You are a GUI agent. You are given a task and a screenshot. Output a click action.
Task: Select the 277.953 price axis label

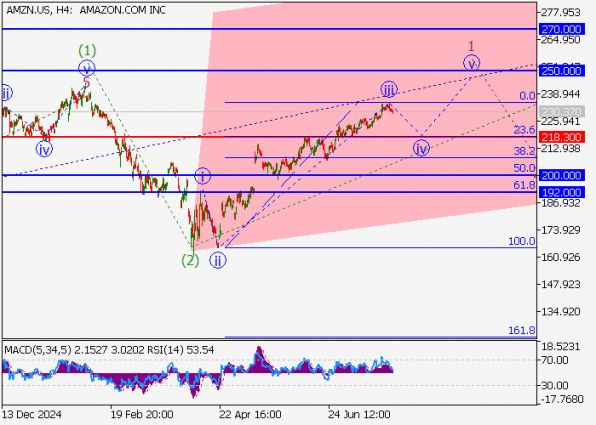point(561,13)
